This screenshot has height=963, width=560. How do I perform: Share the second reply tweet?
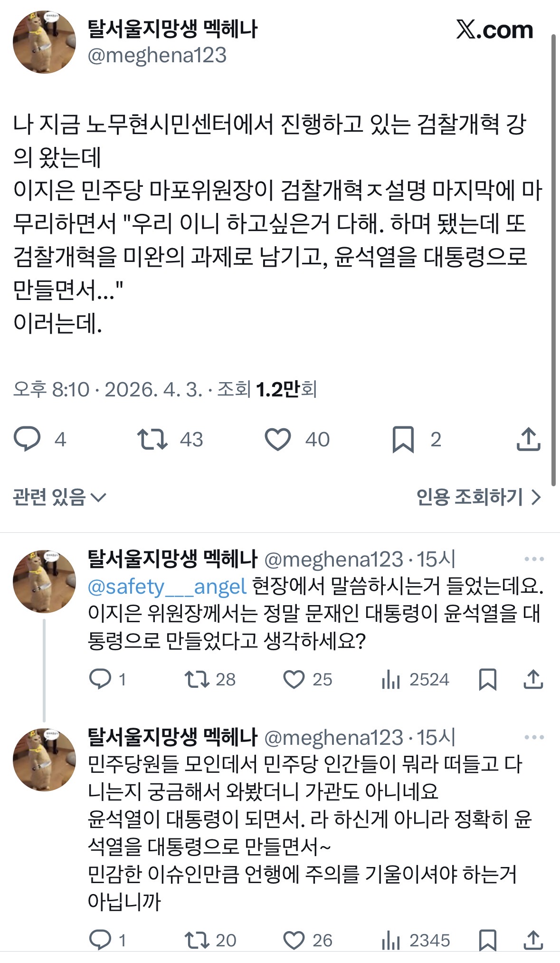[x=533, y=940]
